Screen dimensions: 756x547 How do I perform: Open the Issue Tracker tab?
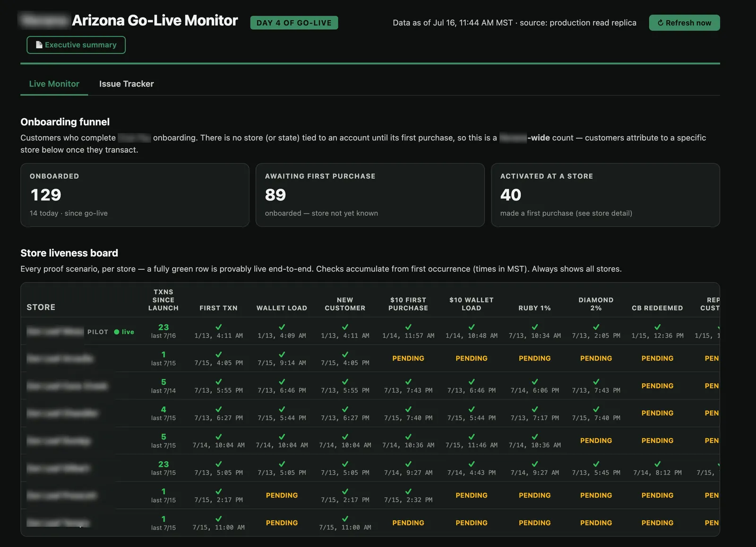126,84
